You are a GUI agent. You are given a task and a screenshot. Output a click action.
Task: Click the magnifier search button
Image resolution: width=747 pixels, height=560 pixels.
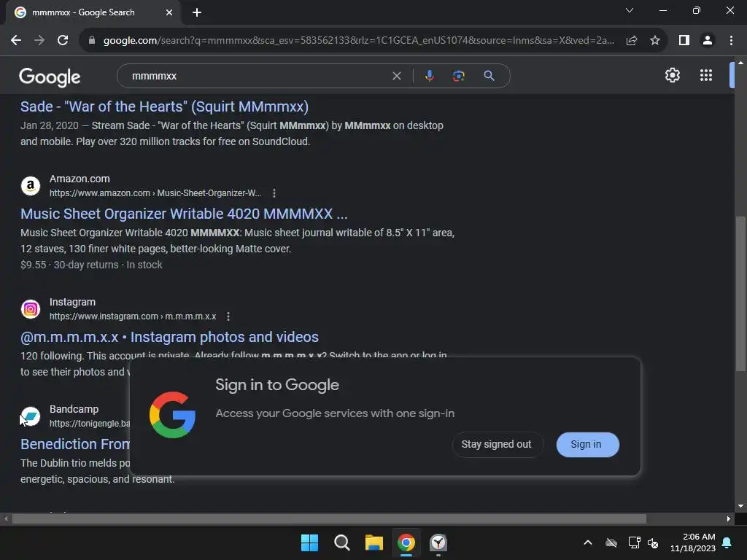[489, 76]
